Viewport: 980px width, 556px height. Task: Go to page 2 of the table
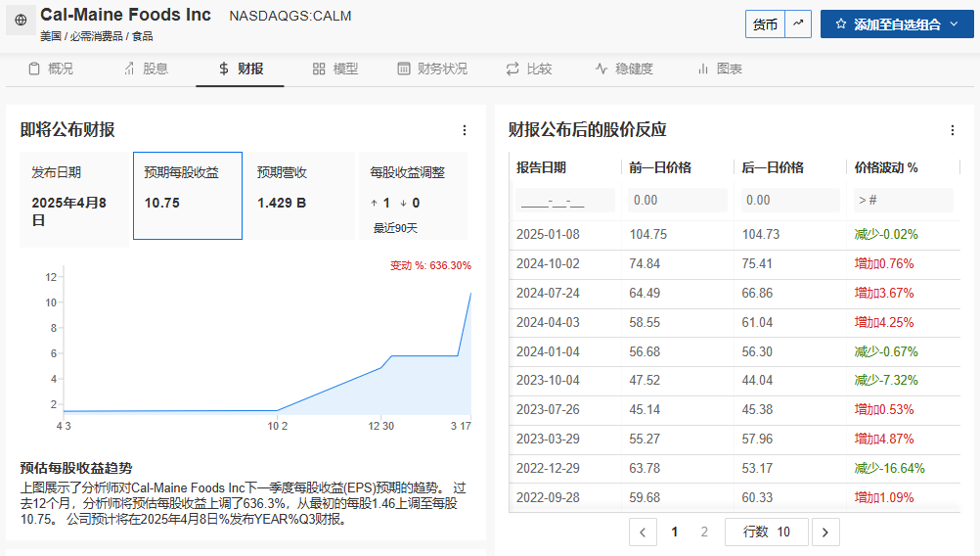pyautogui.click(x=704, y=533)
